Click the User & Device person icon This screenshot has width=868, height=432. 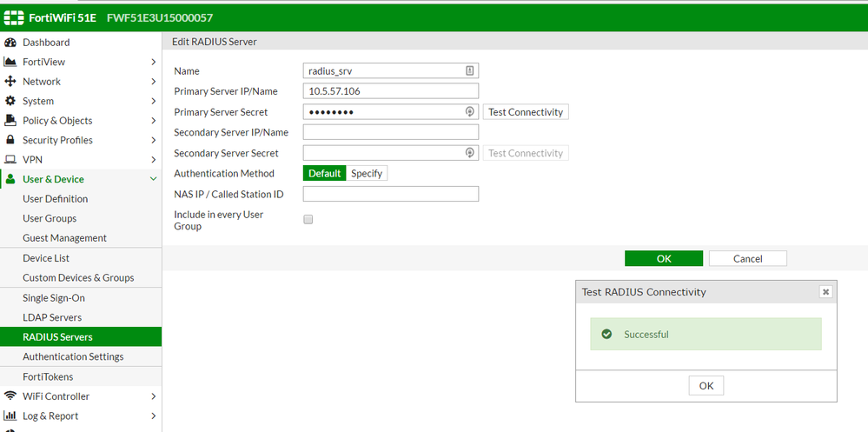[10, 179]
